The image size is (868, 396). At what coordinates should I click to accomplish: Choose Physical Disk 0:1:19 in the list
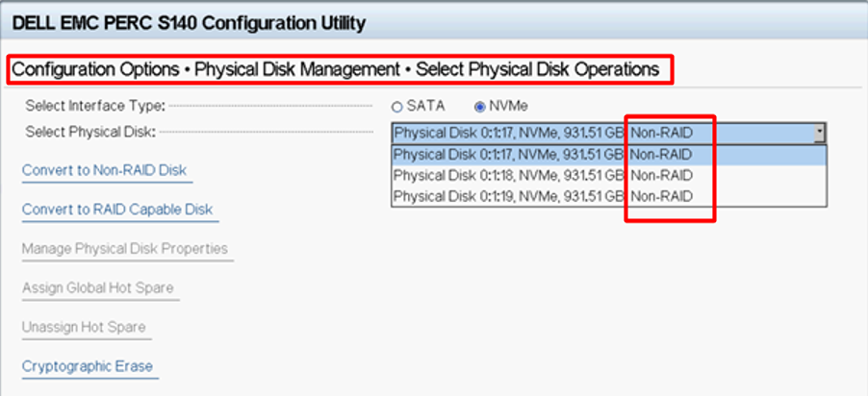(x=510, y=196)
